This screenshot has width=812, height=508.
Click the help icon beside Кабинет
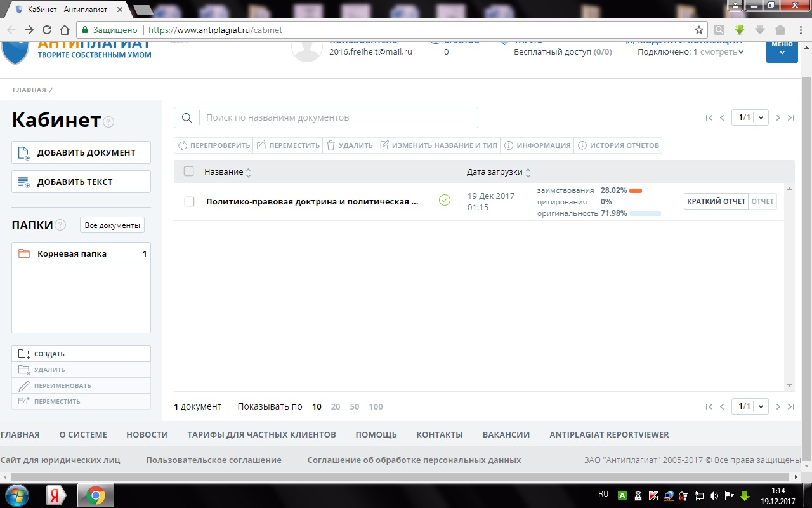(x=109, y=122)
